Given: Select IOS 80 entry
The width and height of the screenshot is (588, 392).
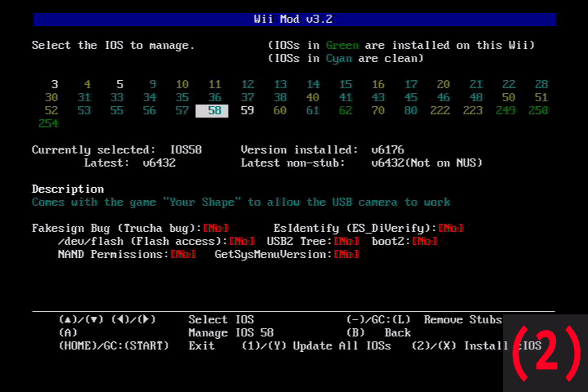Looking at the screenshot, I should click(x=411, y=111).
